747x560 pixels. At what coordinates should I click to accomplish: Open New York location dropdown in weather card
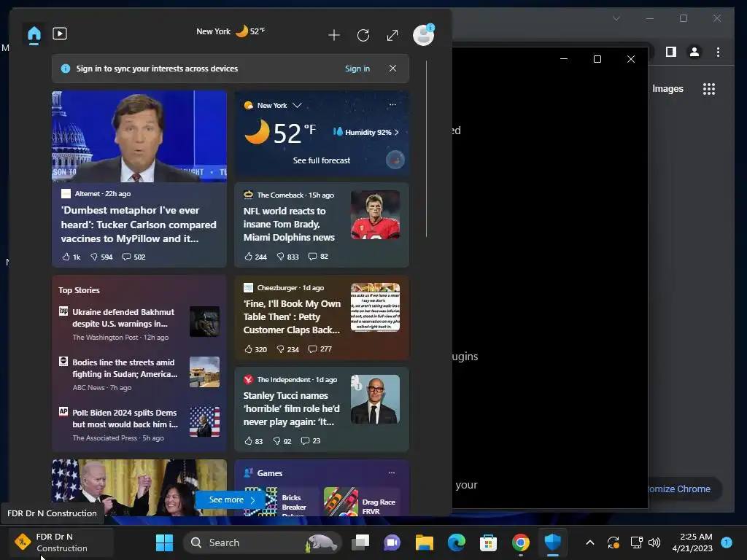pos(297,105)
